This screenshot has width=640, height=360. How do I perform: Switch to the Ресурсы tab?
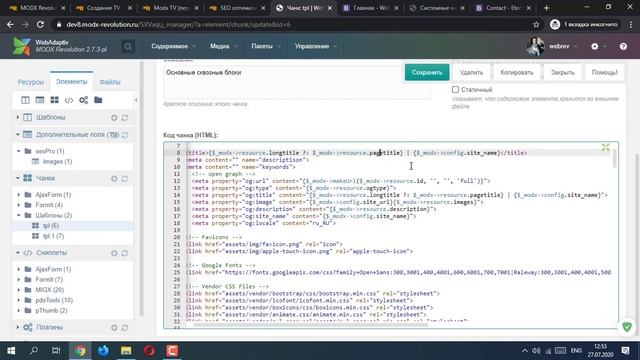(31, 82)
